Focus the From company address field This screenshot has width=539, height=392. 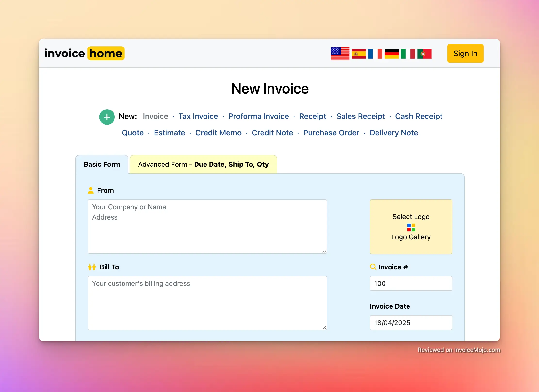pyautogui.click(x=207, y=227)
